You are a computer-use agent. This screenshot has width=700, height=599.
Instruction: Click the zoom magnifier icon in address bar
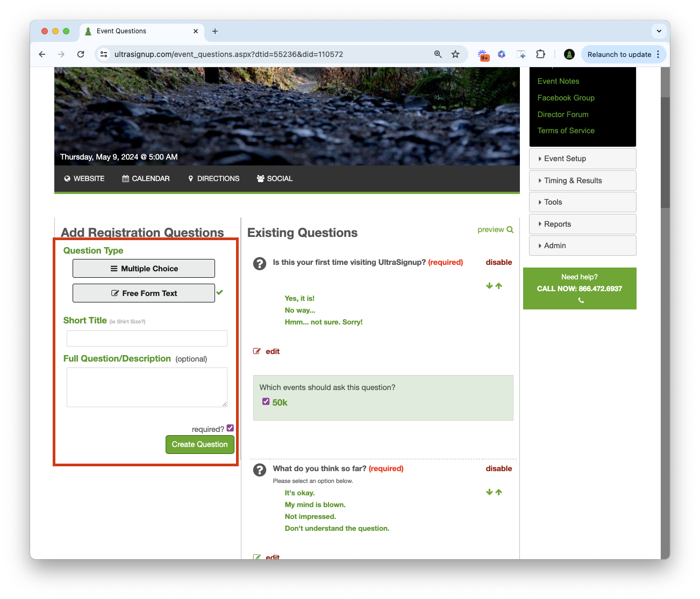click(438, 54)
